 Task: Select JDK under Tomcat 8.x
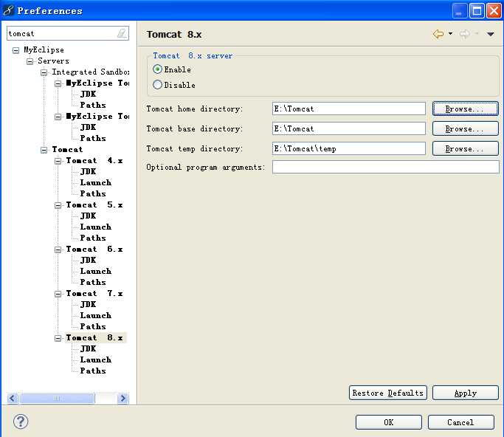tap(88, 348)
